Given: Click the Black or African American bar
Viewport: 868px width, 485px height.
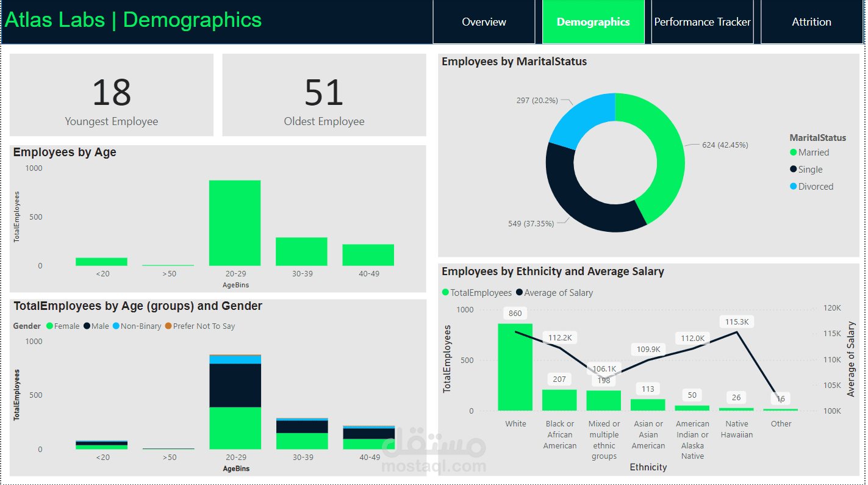Looking at the screenshot, I should [x=559, y=400].
